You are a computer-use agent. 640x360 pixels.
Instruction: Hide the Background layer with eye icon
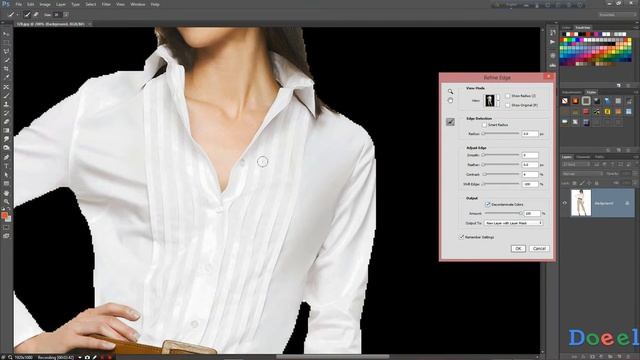click(x=565, y=203)
